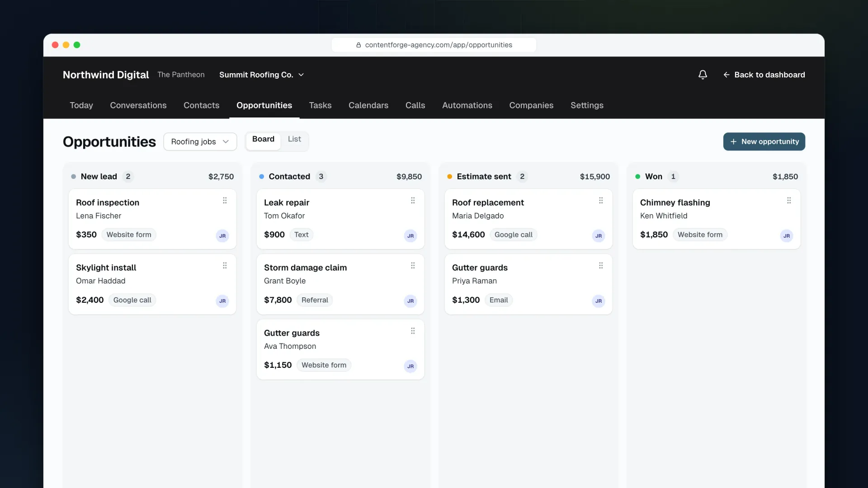Screen dimensions: 868x488
Task: Open the Conversations tab
Action: (138, 105)
